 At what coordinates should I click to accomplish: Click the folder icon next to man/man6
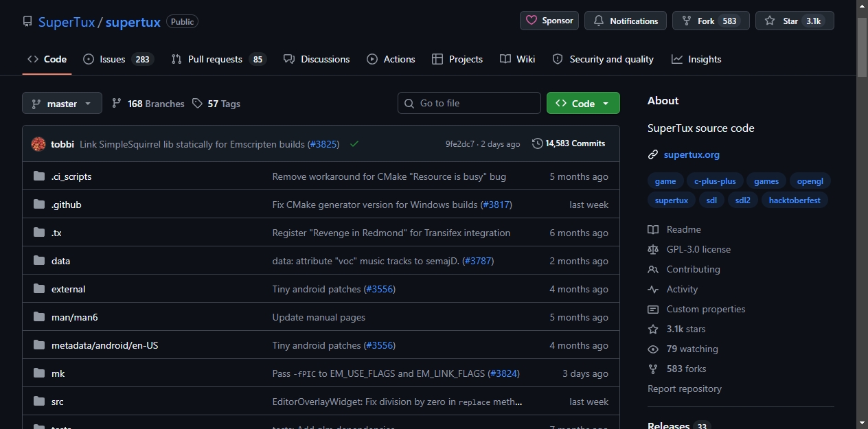(x=39, y=317)
